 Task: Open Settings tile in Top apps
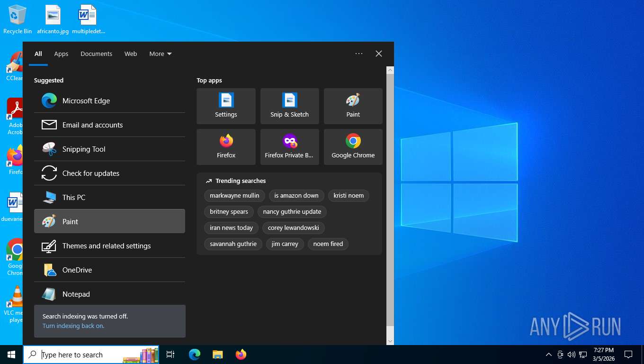[x=226, y=106]
